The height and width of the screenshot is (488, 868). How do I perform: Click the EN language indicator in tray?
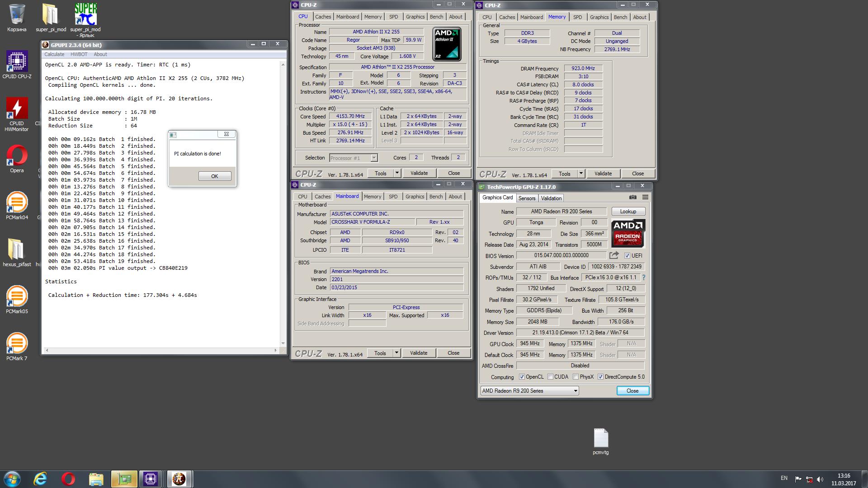pos(784,478)
